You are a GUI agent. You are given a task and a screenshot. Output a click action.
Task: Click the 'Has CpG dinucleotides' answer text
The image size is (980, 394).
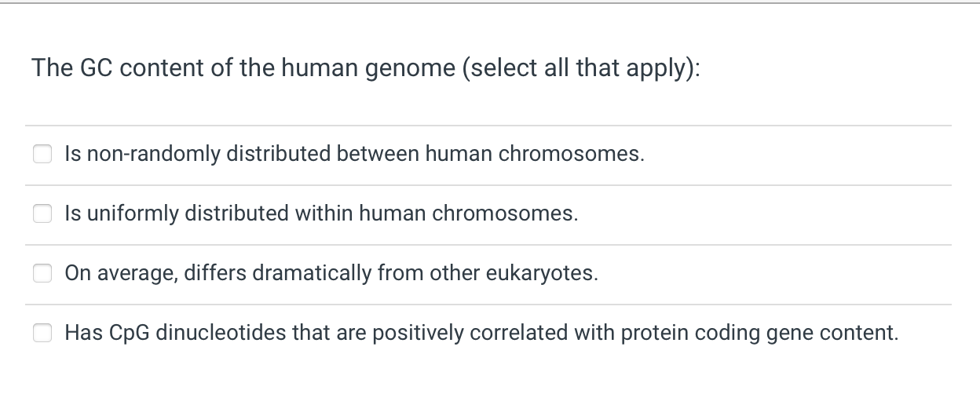[481, 333]
